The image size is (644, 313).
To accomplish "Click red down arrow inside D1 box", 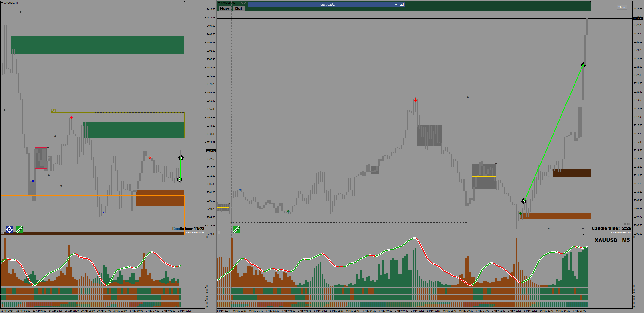I will [71, 117].
